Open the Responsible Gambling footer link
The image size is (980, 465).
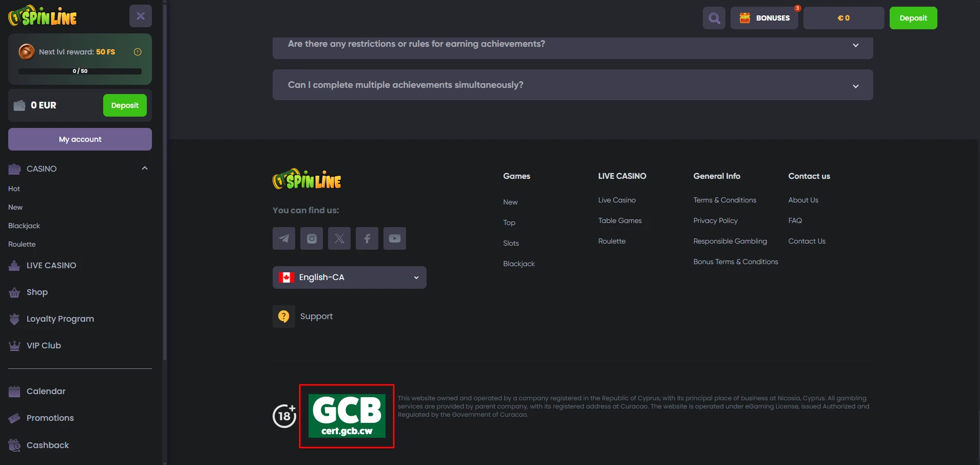729,241
